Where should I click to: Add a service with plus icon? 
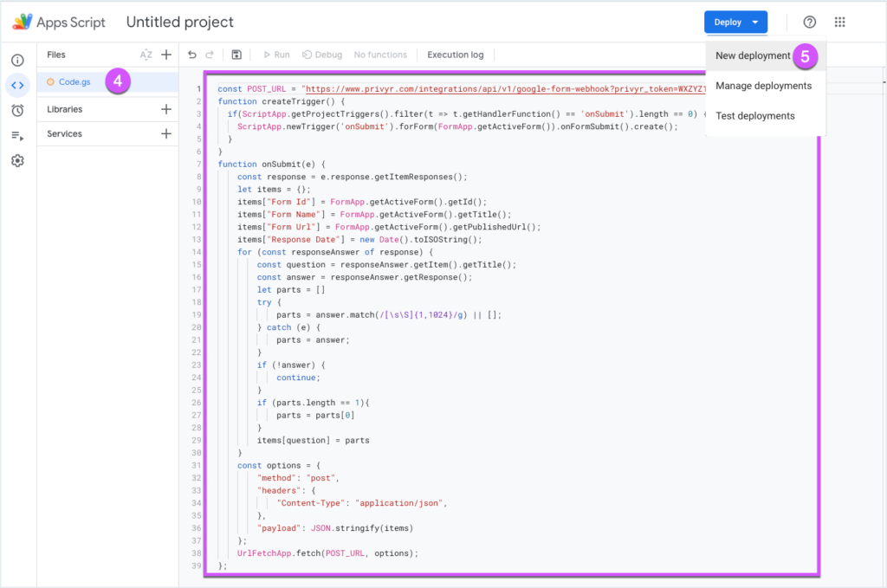point(166,133)
